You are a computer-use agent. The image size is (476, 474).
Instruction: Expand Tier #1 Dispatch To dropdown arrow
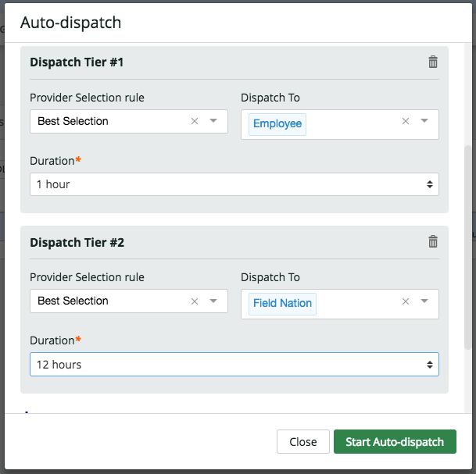tap(424, 121)
